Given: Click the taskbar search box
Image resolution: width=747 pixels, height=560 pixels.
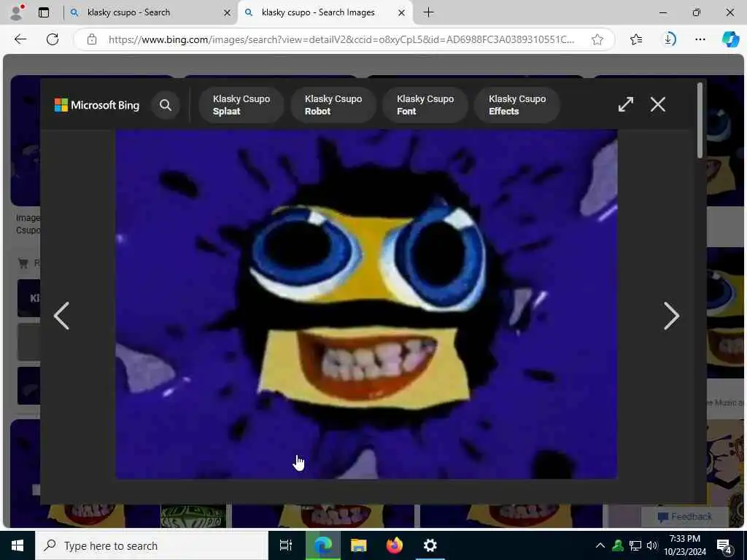Looking at the screenshot, I should (152, 545).
